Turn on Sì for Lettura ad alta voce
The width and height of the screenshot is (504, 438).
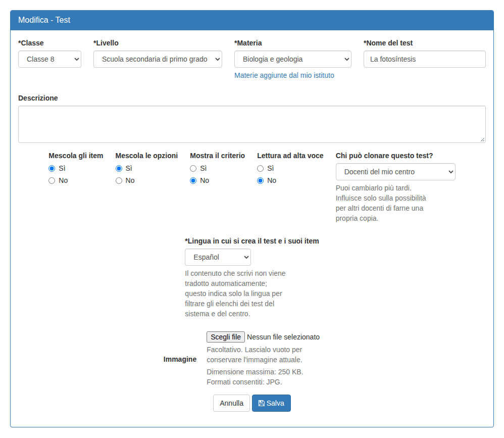click(261, 169)
